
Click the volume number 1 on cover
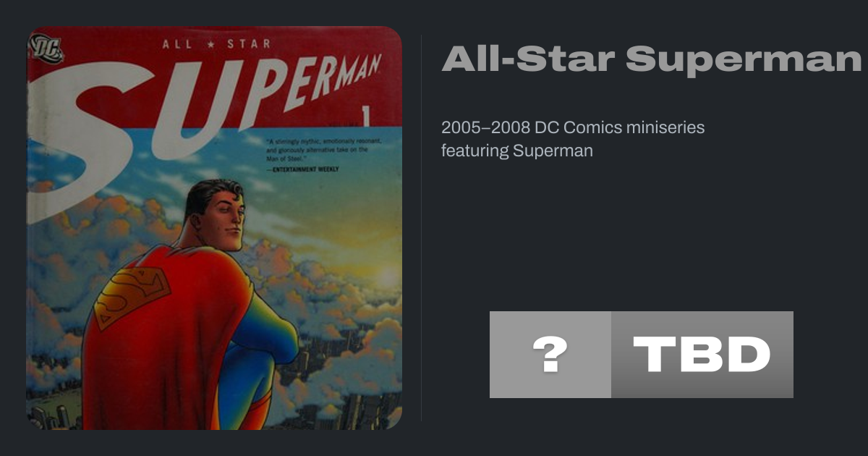point(365,116)
